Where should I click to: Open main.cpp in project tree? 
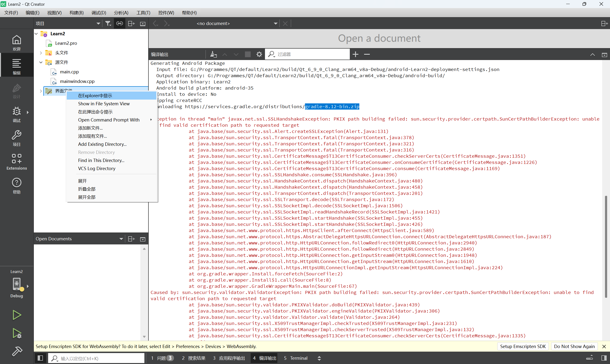69,72
